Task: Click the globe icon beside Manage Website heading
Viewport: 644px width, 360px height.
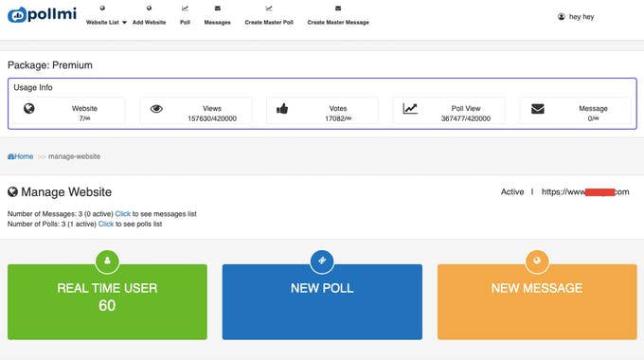Action: [x=12, y=192]
